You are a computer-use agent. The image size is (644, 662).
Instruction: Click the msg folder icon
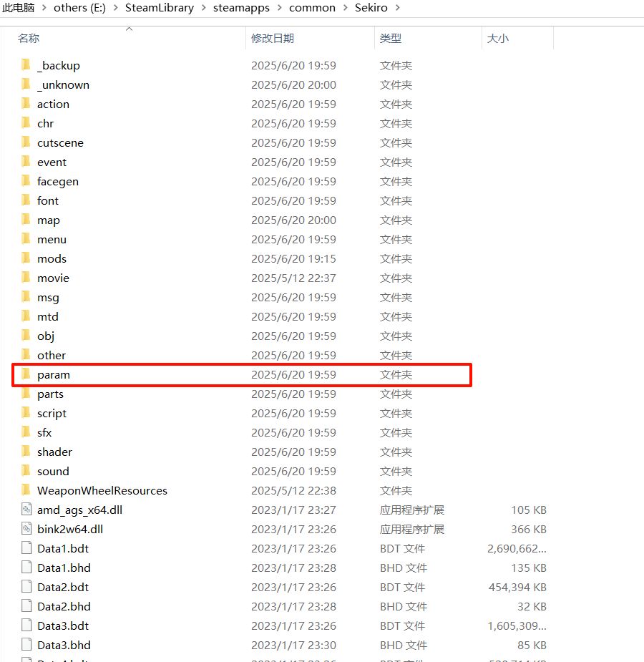tap(26, 297)
